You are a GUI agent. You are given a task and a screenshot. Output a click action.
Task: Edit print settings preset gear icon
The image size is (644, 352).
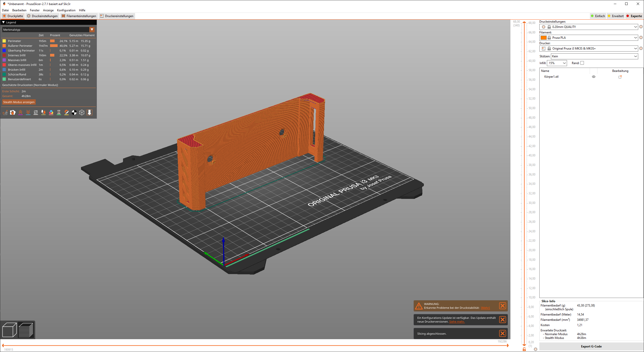[641, 27]
